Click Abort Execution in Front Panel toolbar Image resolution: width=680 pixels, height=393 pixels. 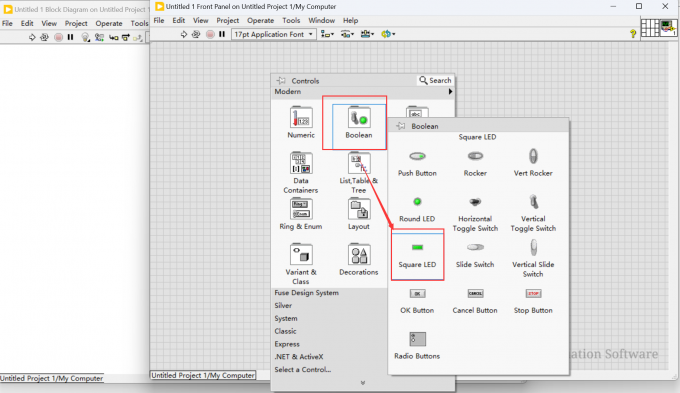[210, 34]
